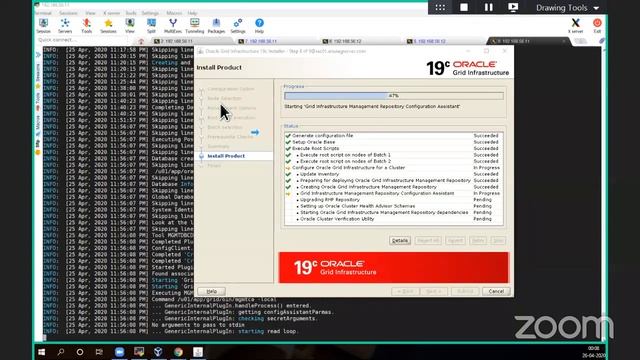Open the Windows Start button
Viewport: 640px width, 360px height.
click(41, 352)
